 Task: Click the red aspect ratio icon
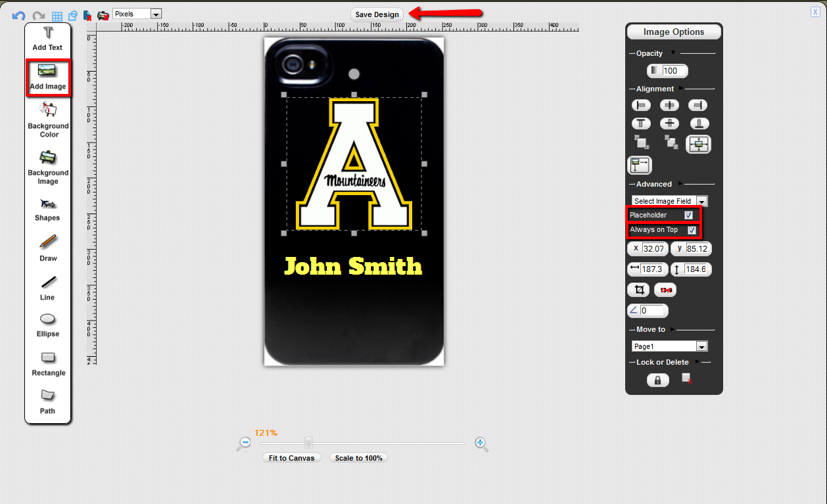tap(665, 290)
